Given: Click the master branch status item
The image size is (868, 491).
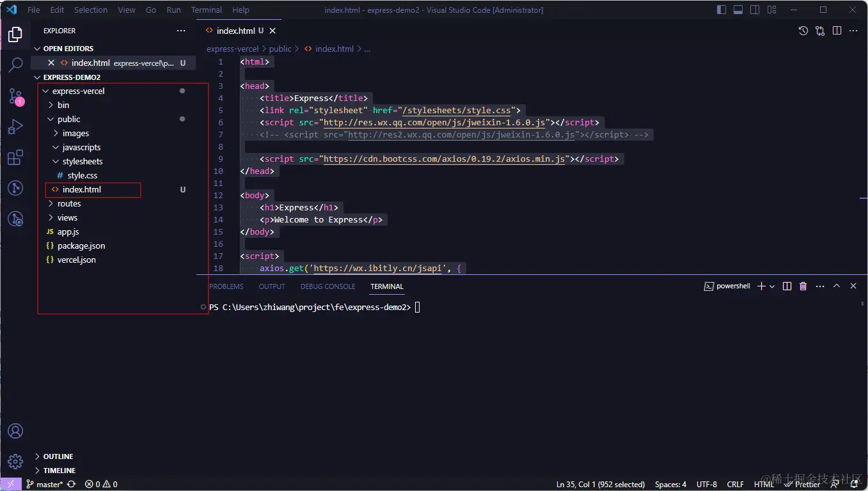Looking at the screenshot, I should [44, 485].
